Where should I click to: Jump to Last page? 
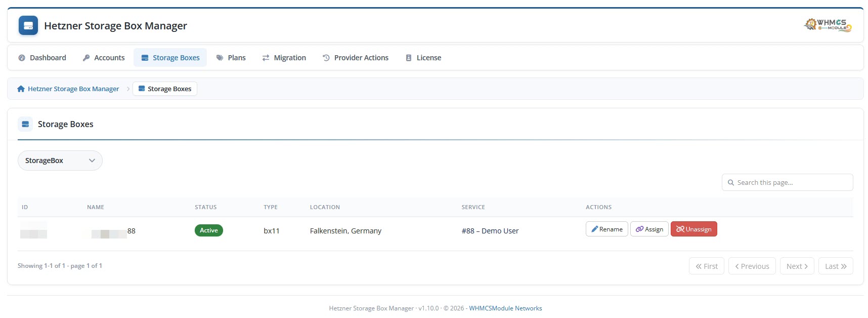[836, 266]
